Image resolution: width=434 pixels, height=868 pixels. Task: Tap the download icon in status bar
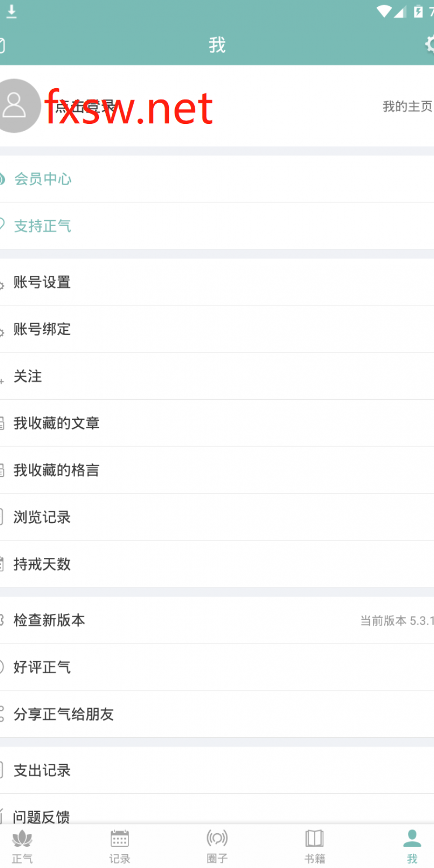click(x=12, y=12)
